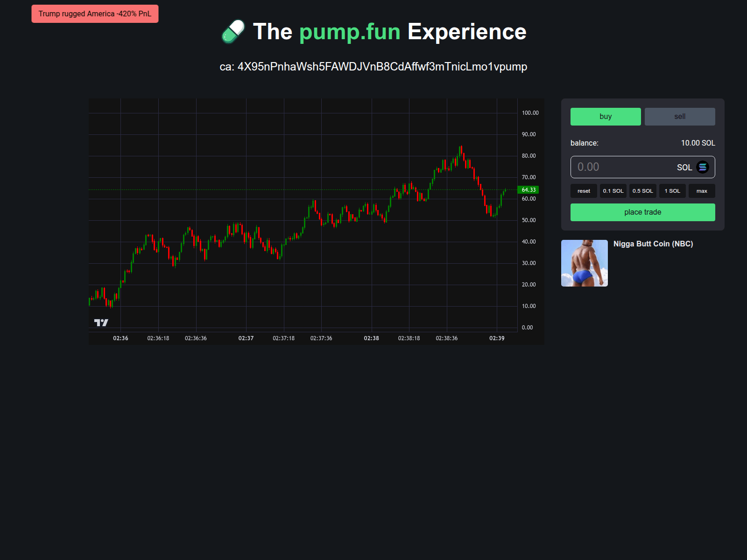Dismiss the Trump rugged America notification

pyautogui.click(x=95, y=14)
